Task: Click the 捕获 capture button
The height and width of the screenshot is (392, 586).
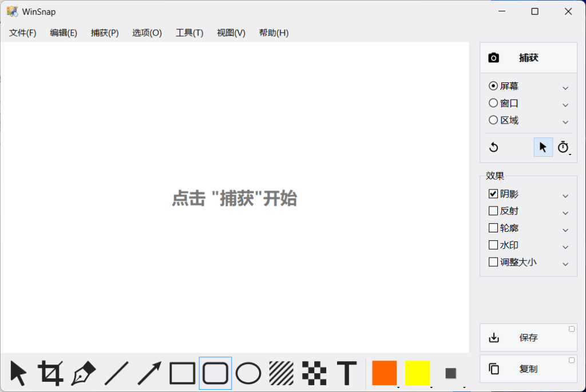Action: pos(528,58)
